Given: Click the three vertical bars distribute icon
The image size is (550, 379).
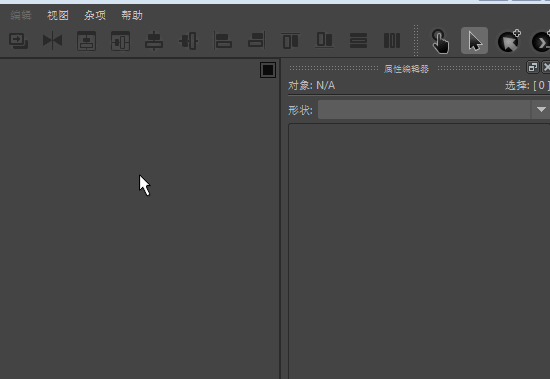Looking at the screenshot, I should pyautogui.click(x=392, y=41).
